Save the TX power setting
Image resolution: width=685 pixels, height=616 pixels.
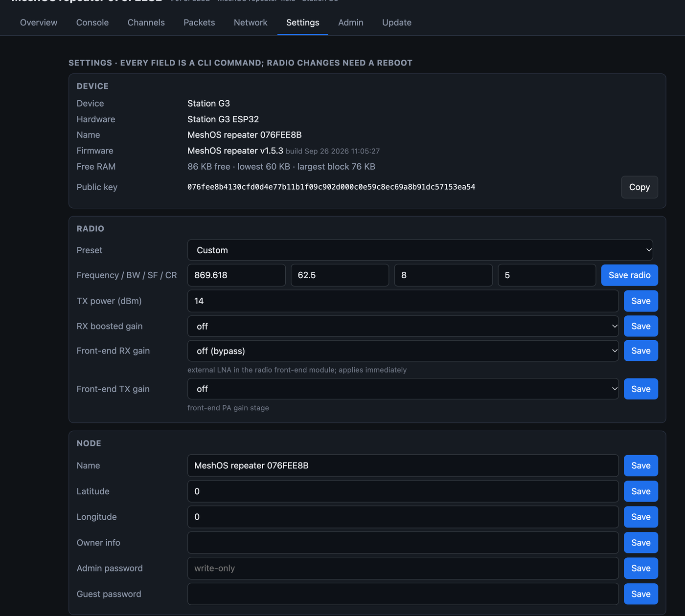coord(640,301)
